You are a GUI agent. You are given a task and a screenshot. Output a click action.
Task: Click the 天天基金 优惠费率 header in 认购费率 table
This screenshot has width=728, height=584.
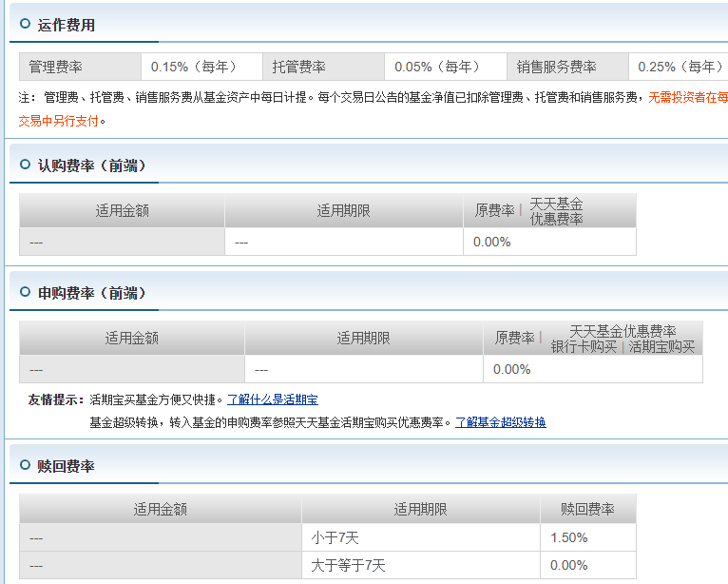tap(556, 211)
